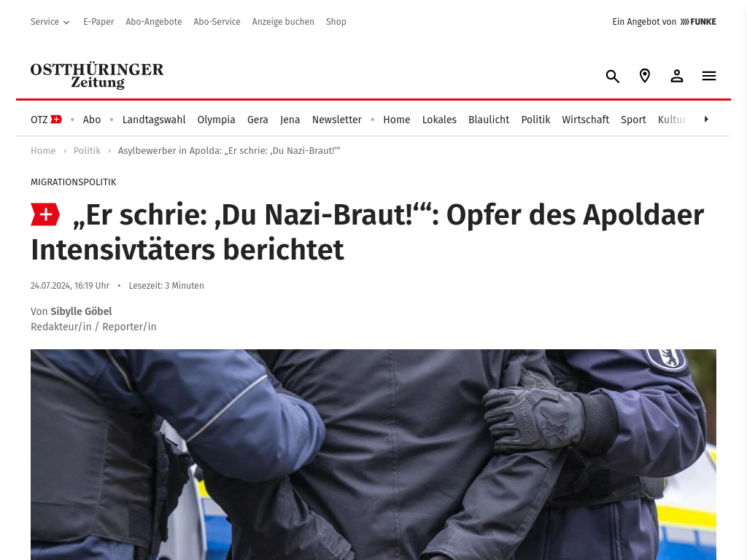
Task: Open the search magnifier icon
Action: (x=612, y=76)
